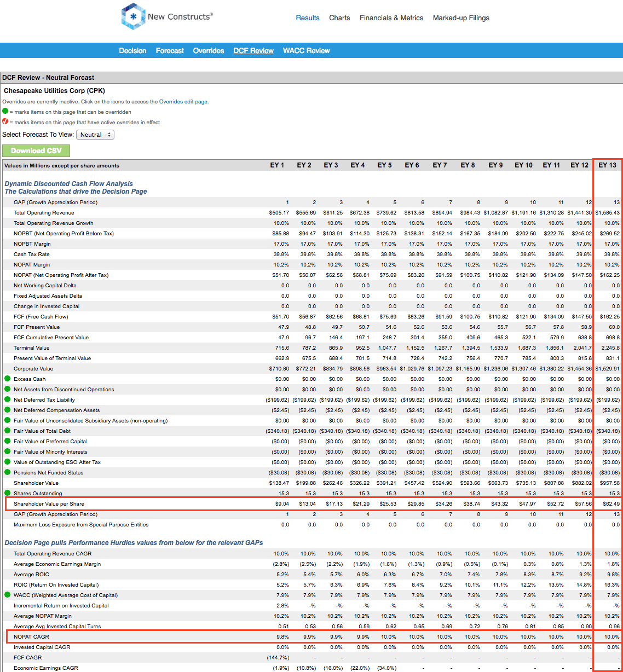Navigate to the WACC Review tab
This screenshot has width=623, height=672.
(306, 50)
